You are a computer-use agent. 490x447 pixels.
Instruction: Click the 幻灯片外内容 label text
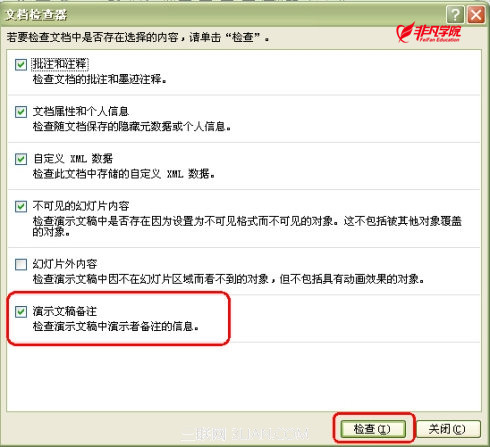tap(65, 264)
